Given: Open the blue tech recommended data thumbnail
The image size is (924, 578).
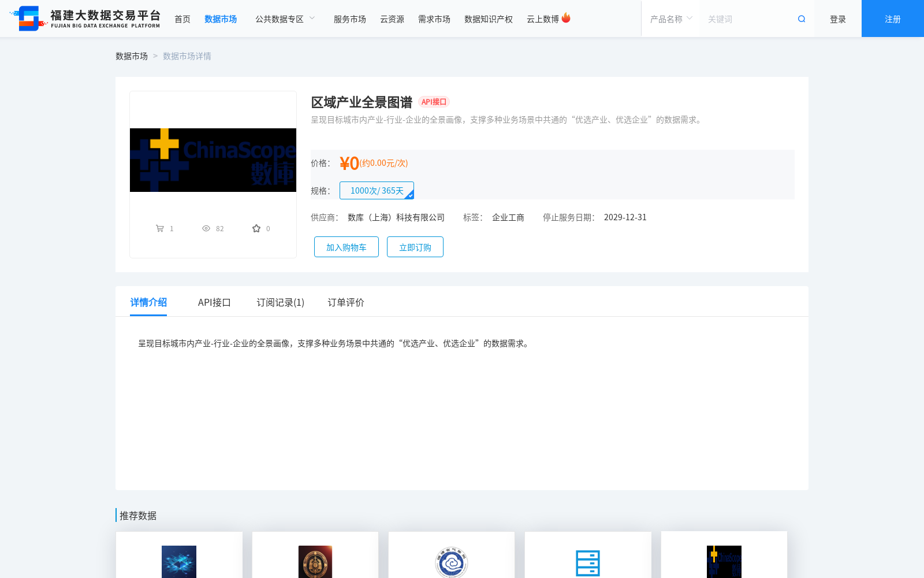Looking at the screenshot, I should click(x=179, y=562).
